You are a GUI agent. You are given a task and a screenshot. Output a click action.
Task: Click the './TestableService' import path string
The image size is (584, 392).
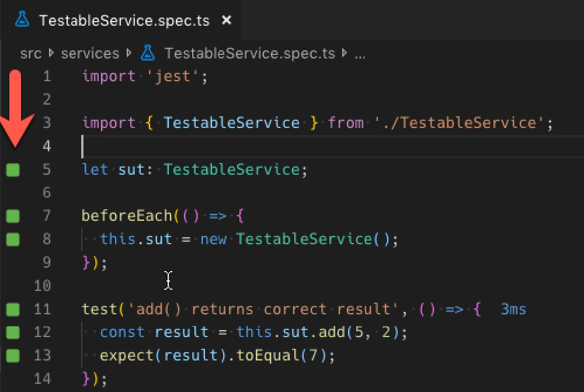tap(460, 123)
